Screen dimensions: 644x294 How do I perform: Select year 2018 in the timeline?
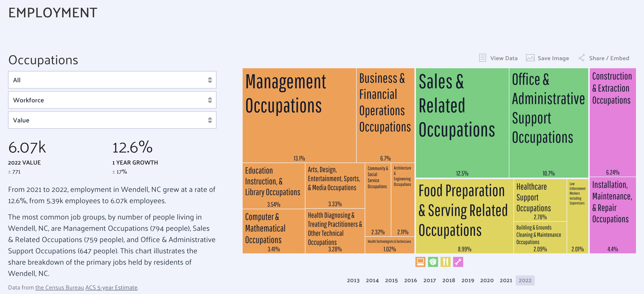click(x=449, y=280)
